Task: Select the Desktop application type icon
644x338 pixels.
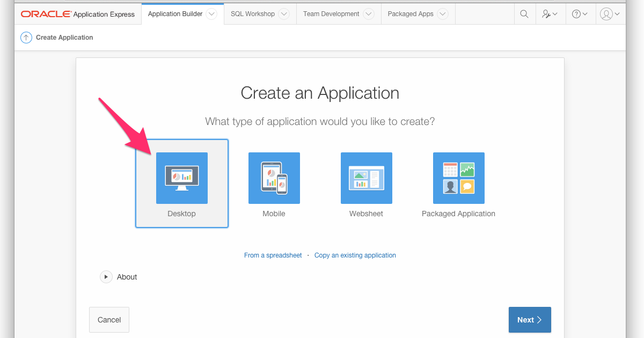Action: point(181,178)
